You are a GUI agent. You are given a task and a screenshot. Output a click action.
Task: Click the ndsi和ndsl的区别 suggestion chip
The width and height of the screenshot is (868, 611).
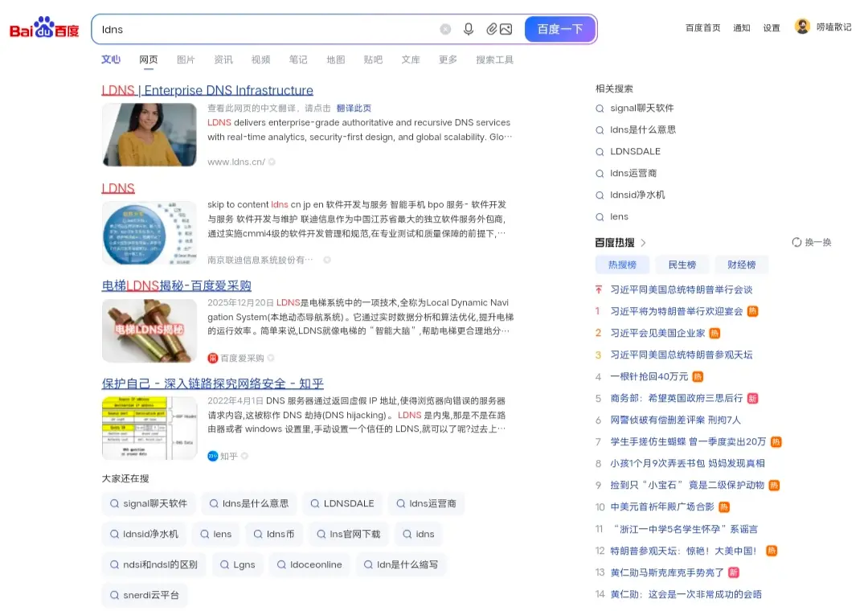coord(154,564)
